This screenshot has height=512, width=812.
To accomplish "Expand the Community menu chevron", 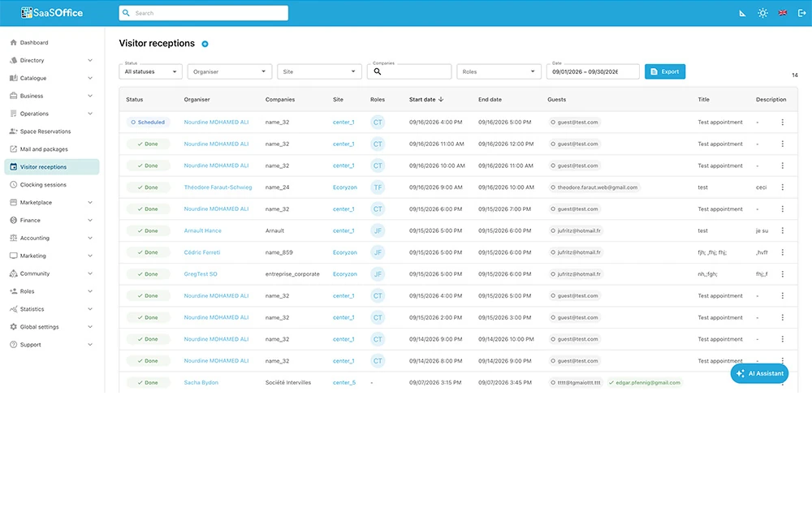I will [90, 274].
